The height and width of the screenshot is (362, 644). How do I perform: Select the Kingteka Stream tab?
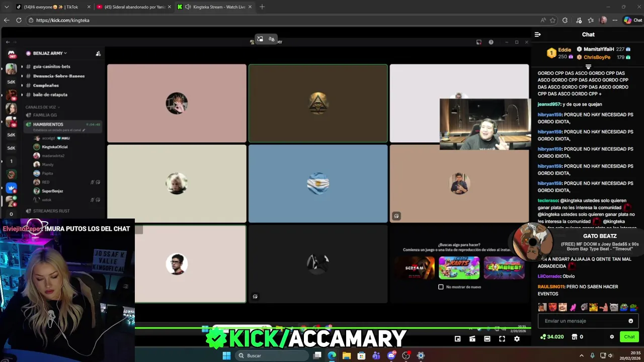pos(215,7)
